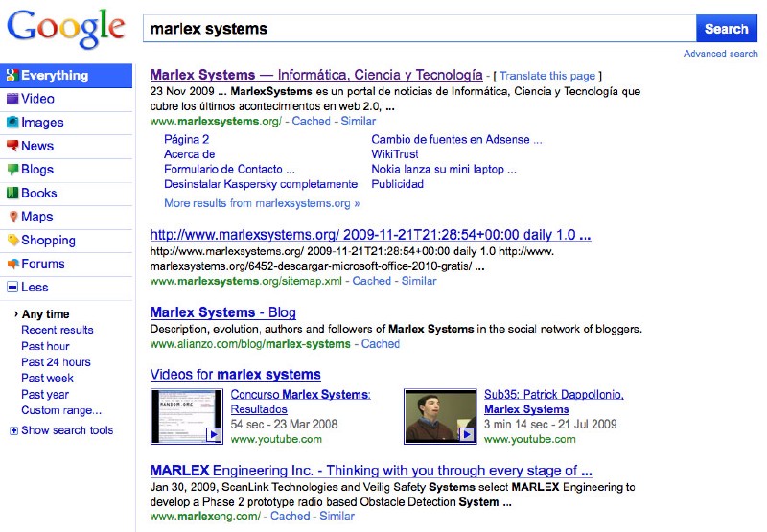The width and height of the screenshot is (767, 532).
Task: Click the blue Search button
Action: coord(727,29)
